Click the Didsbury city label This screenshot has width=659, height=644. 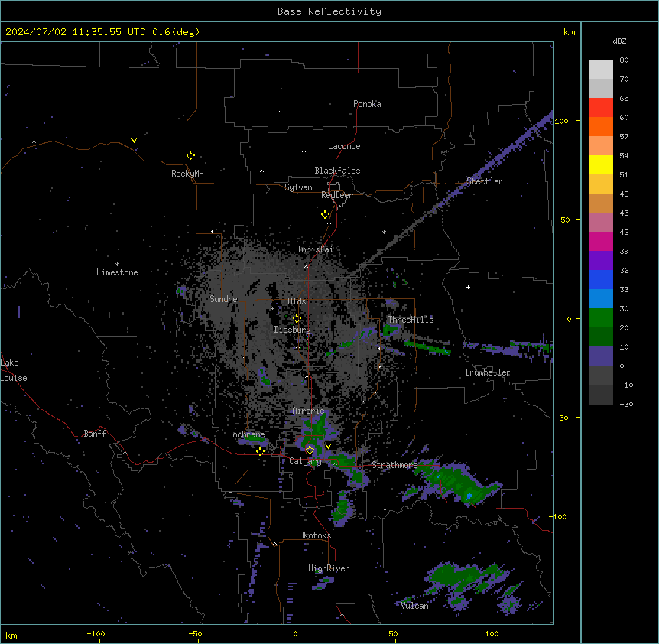[x=293, y=330]
